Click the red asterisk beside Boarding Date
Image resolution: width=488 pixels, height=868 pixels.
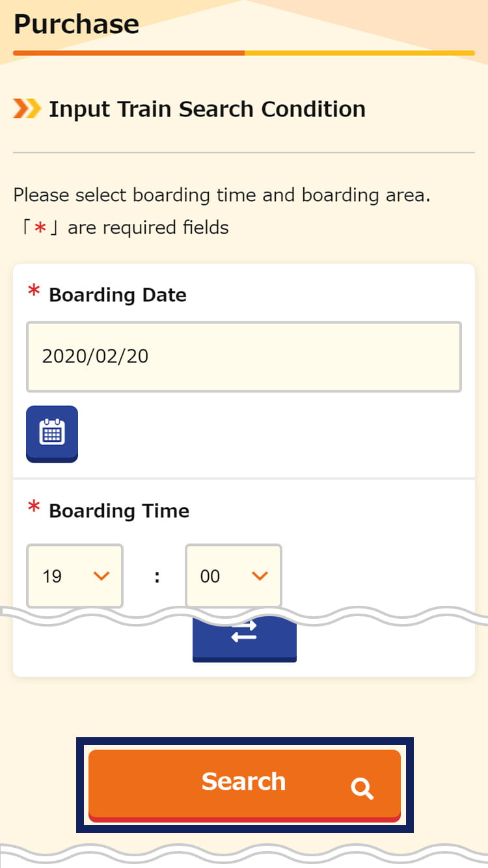(x=34, y=293)
